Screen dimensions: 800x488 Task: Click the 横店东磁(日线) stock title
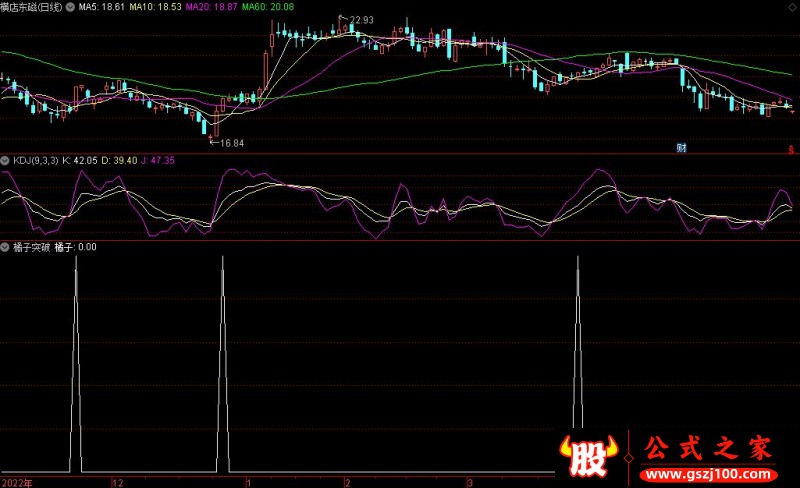[30, 7]
